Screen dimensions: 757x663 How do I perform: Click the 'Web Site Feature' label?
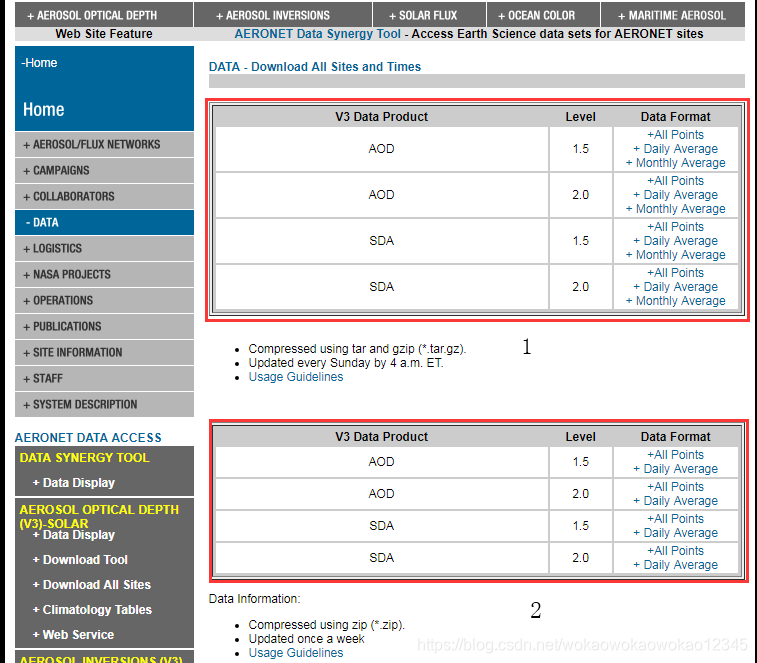(103, 34)
